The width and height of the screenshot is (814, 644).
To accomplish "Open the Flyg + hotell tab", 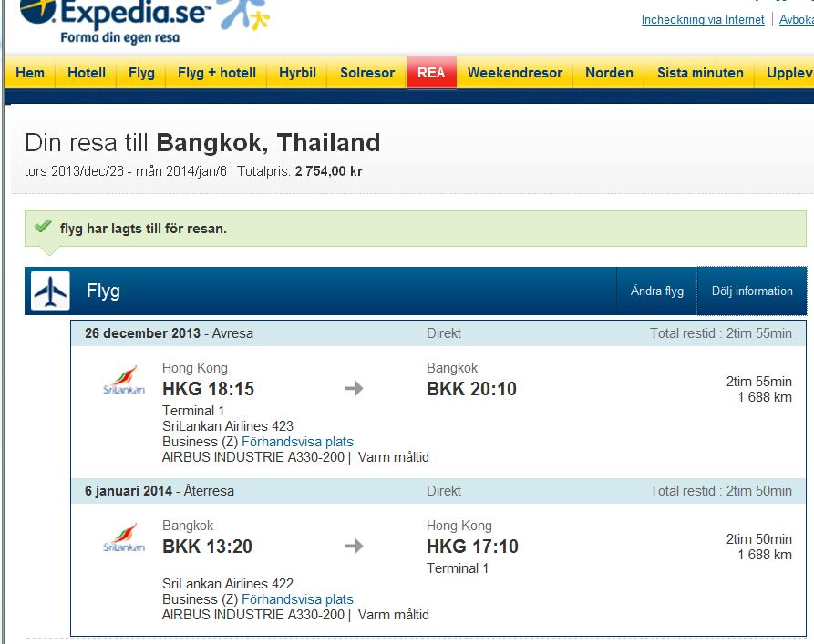I will click(217, 73).
